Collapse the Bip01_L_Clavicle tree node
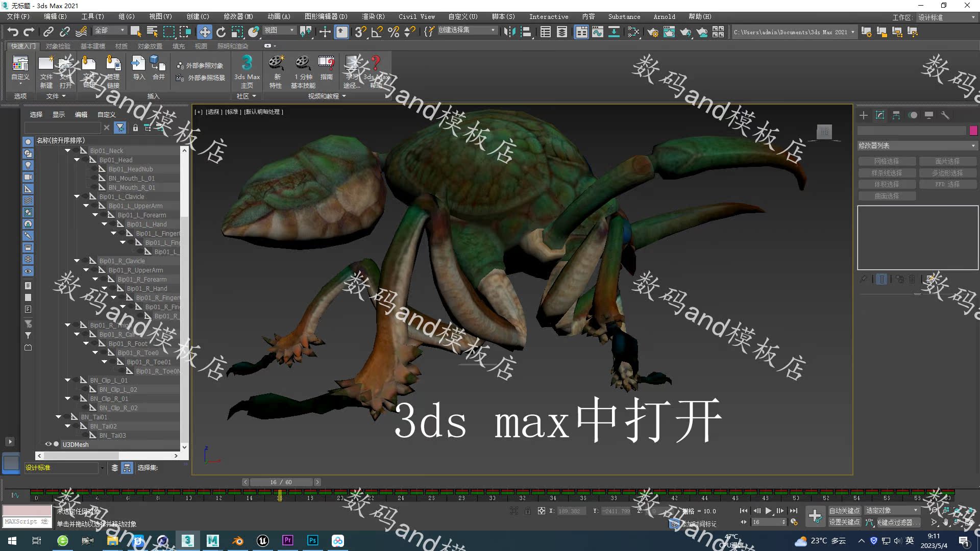The image size is (980, 551). (x=77, y=196)
